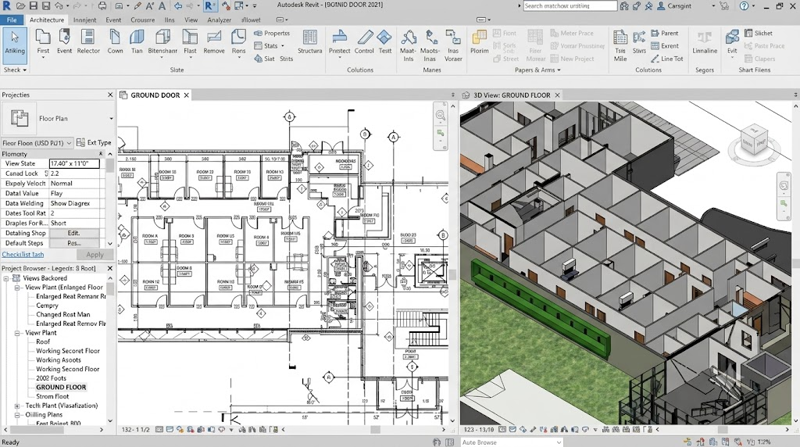Viewport: 800px width, 447px height.
Task: Click the search field in title bar
Action: 570,6
